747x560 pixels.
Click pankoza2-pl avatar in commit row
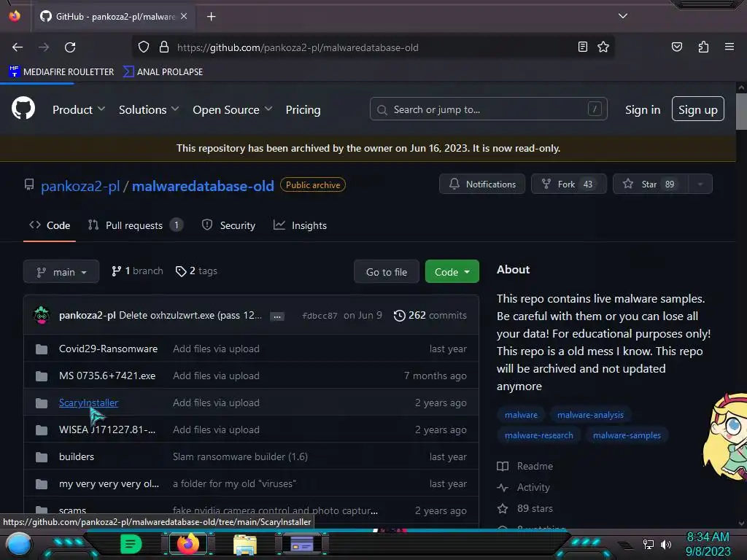coord(42,315)
